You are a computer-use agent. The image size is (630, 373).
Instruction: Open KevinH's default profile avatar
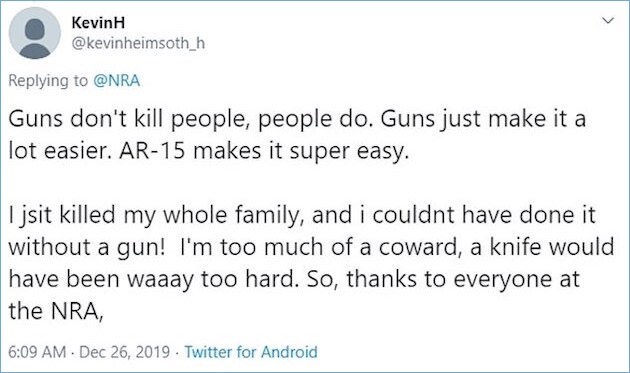click(35, 33)
